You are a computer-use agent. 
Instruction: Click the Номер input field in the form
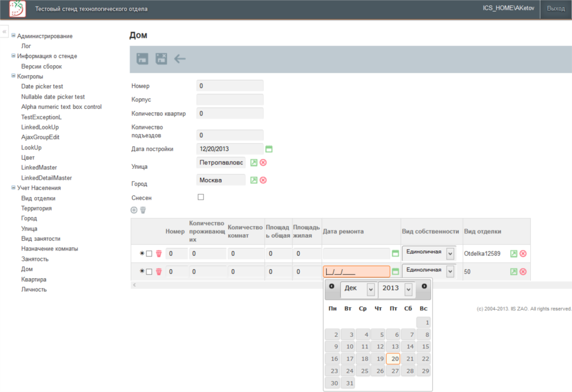pos(230,86)
